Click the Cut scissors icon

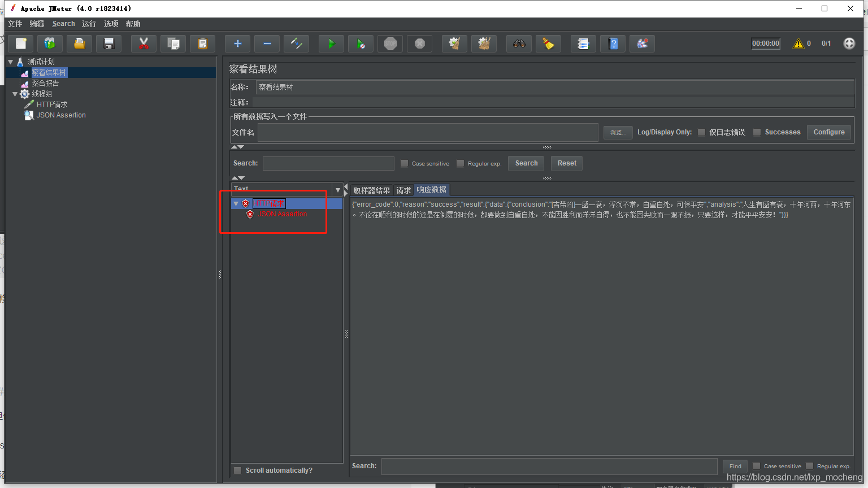[x=144, y=43]
